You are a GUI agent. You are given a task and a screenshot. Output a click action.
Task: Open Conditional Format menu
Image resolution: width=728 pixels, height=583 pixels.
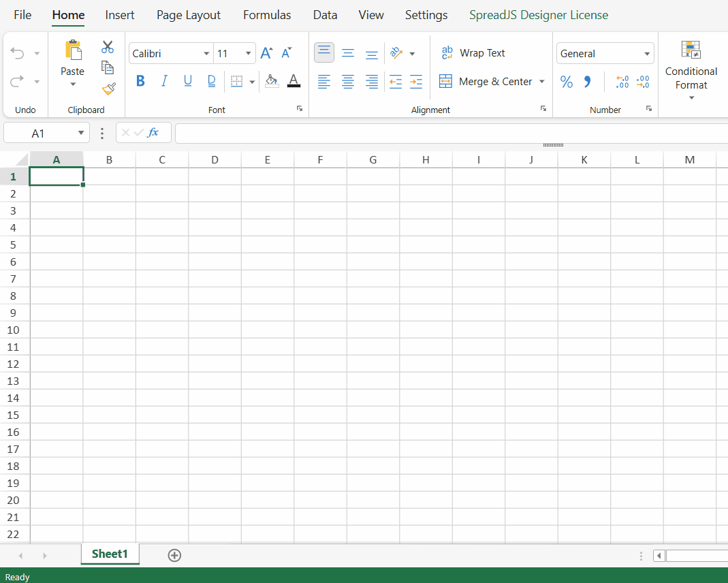click(x=691, y=70)
